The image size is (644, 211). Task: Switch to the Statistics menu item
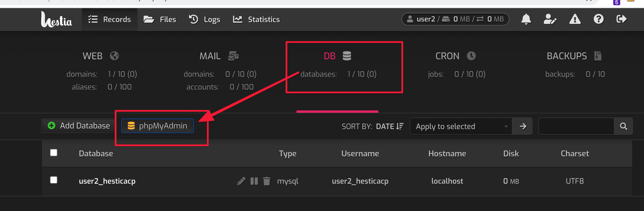256,19
